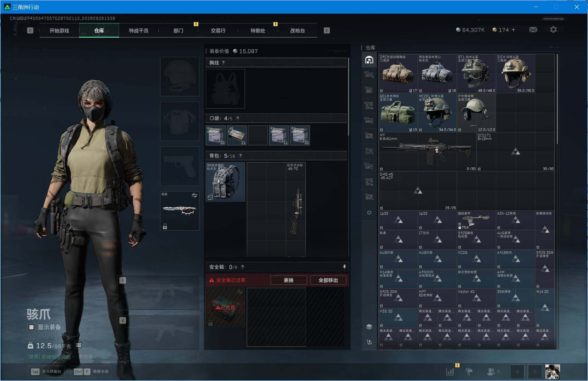
Task: Select the 腿鼠套件 item with 75天 timer
Action: pyautogui.click(x=477, y=220)
